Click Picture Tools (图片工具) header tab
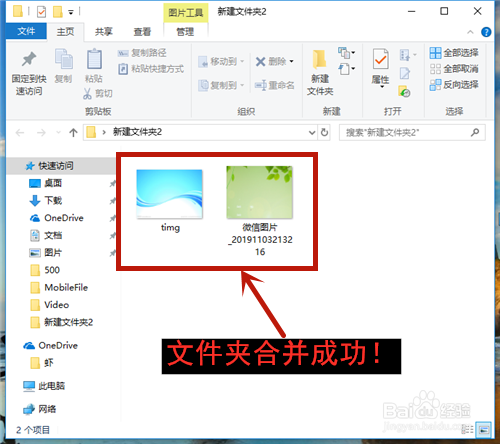 [x=185, y=13]
